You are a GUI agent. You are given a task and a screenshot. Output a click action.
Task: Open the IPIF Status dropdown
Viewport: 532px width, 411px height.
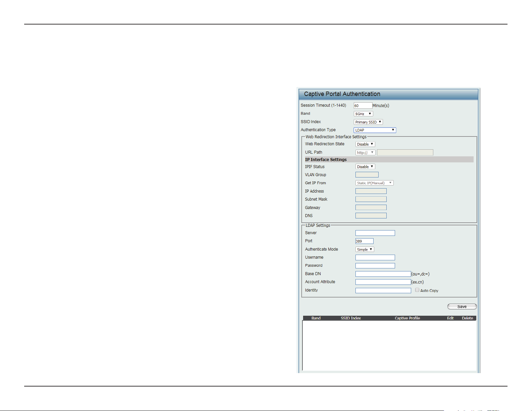(x=365, y=167)
